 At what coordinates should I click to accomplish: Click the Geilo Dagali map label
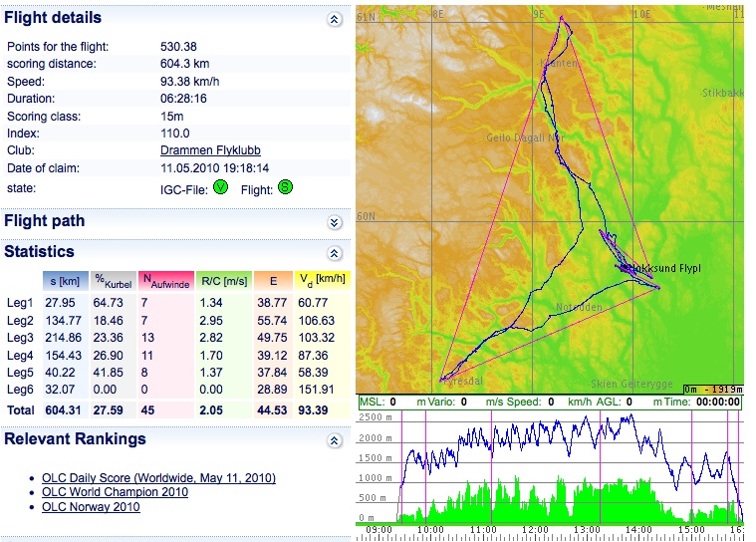click(x=523, y=138)
